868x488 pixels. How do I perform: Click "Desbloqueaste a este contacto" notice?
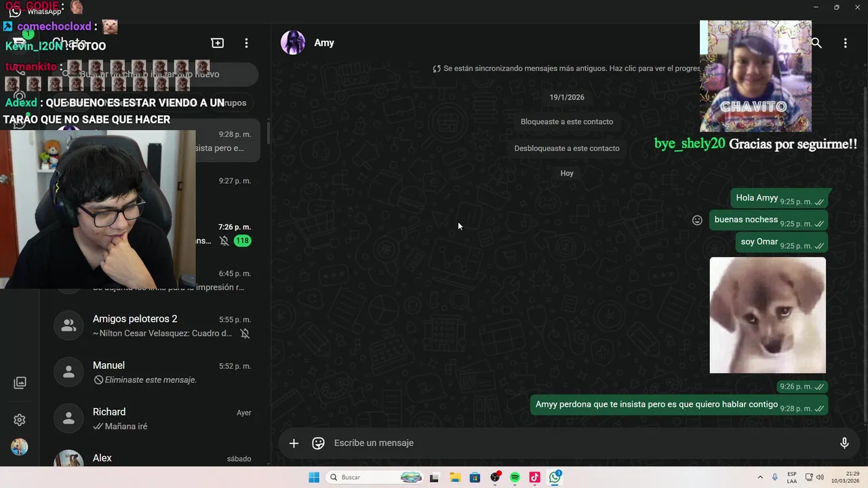pos(567,148)
